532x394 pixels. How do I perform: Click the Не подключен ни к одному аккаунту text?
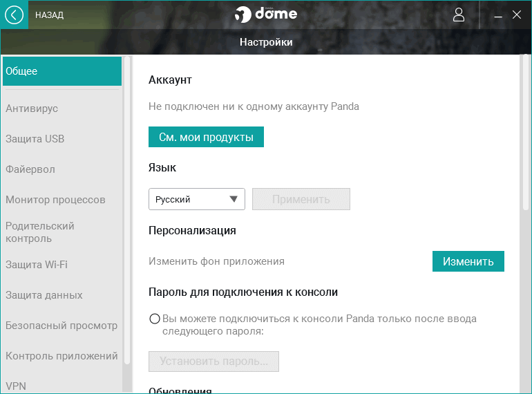[x=254, y=106]
